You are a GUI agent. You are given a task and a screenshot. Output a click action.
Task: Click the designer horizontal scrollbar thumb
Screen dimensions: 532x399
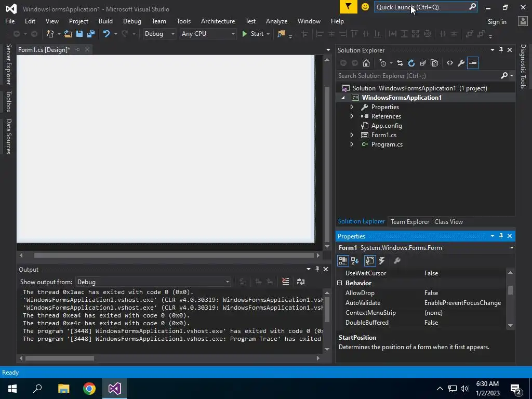(174, 255)
